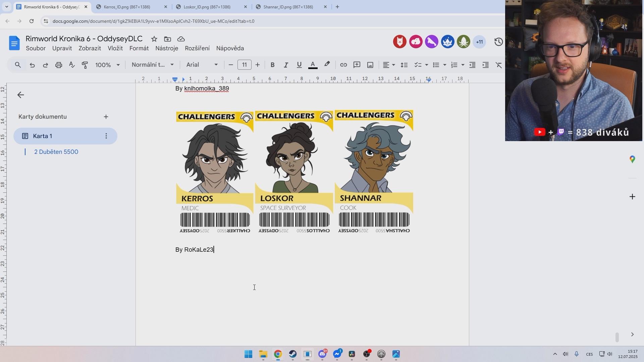Reload the page
The width and height of the screenshot is (644, 362).
coord(32,21)
